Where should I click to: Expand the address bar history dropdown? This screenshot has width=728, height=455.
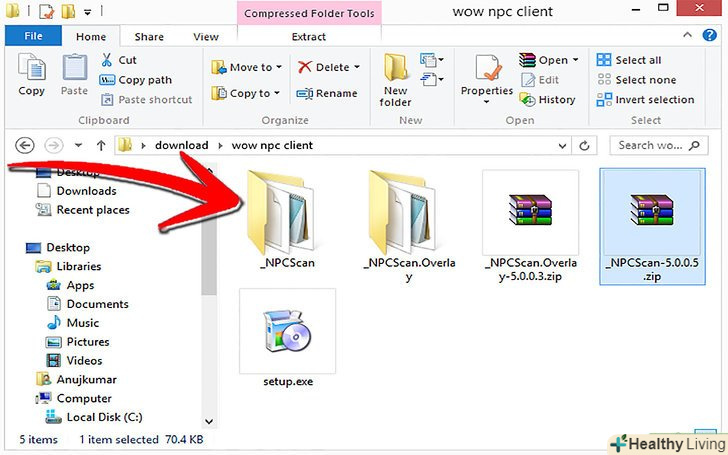click(x=562, y=146)
